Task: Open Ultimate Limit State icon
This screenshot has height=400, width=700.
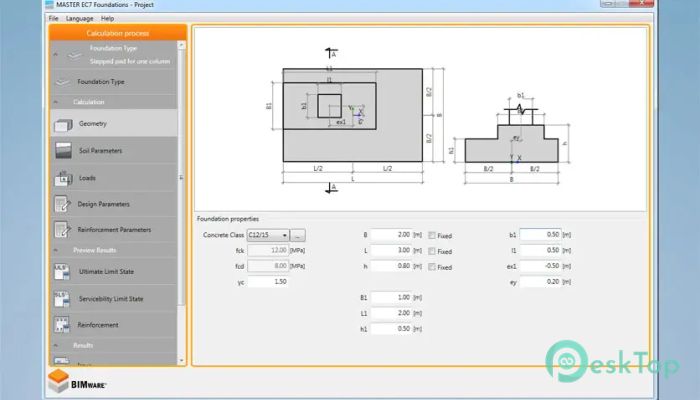Action: [62, 271]
